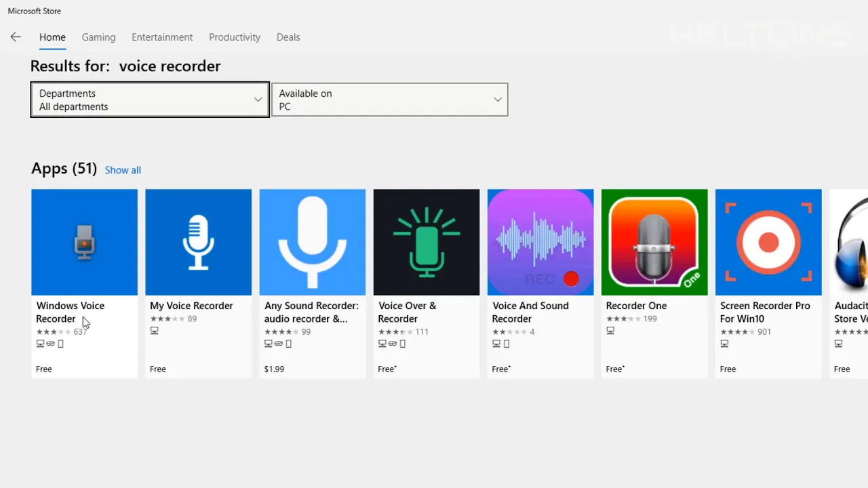The height and width of the screenshot is (488, 868).
Task: Click the Voice Over & Recorder title
Action: (x=407, y=312)
